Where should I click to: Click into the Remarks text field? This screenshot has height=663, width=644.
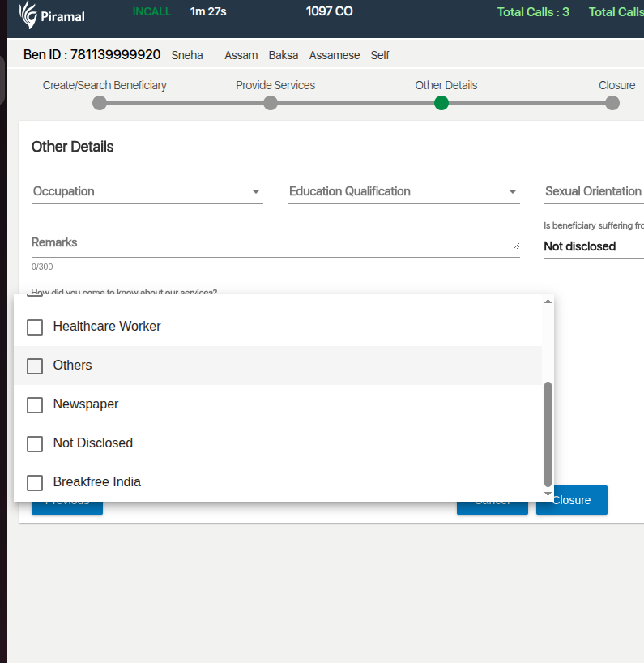coord(274,243)
